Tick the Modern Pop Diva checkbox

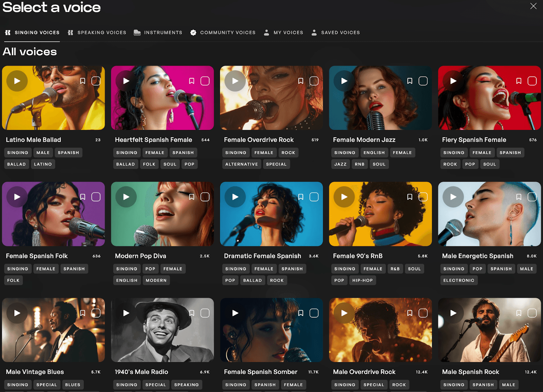[205, 197]
